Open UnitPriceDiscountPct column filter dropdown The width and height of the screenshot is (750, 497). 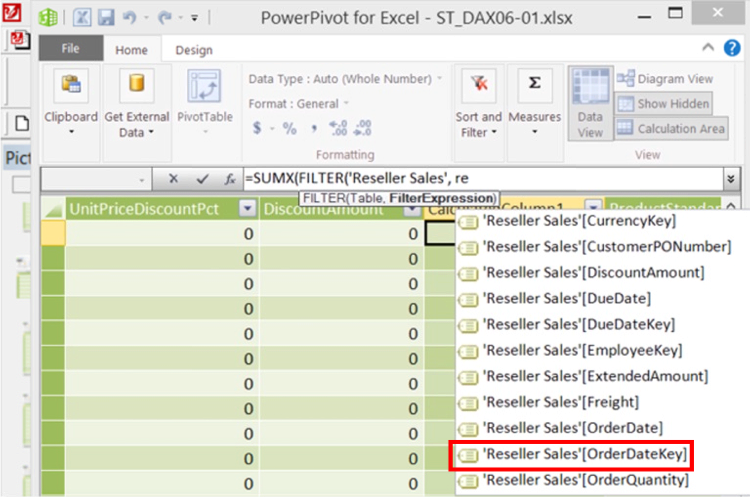[x=248, y=209]
